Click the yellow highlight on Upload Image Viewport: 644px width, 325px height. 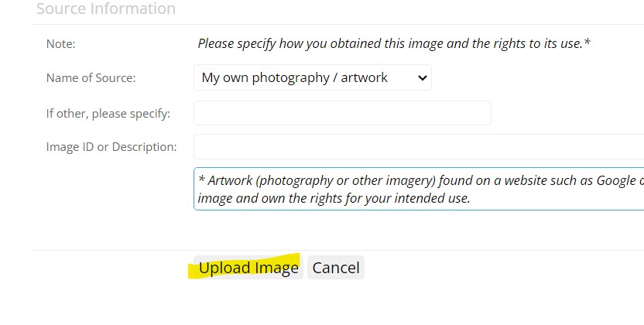(244, 267)
